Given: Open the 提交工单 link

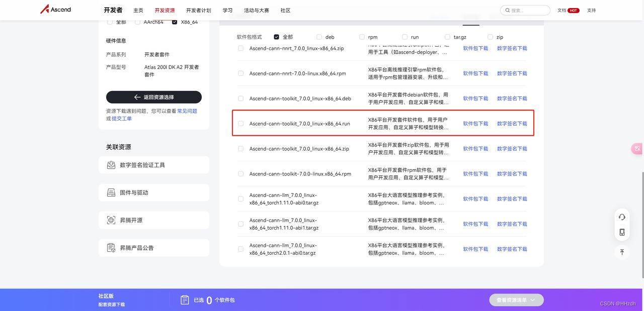Looking at the screenshot, I should pos(122,119).
